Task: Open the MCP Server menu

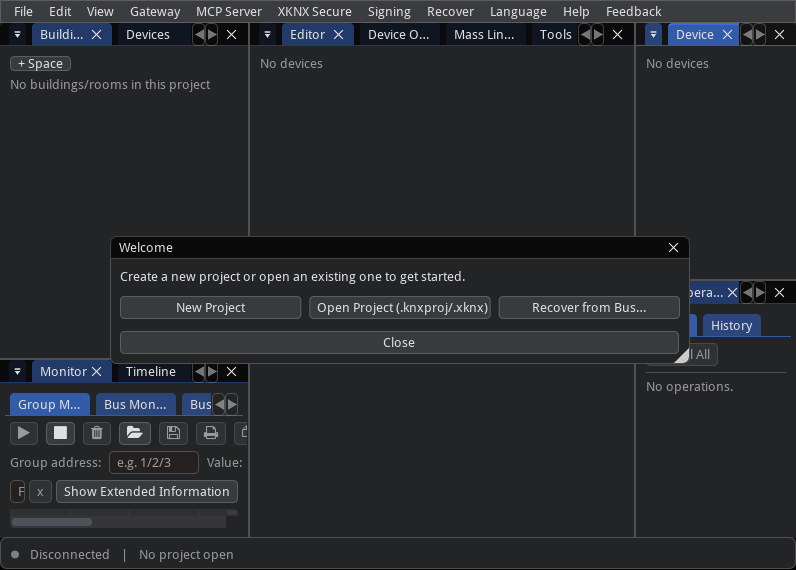Action: pyautogui.click(x=229, y=11)
